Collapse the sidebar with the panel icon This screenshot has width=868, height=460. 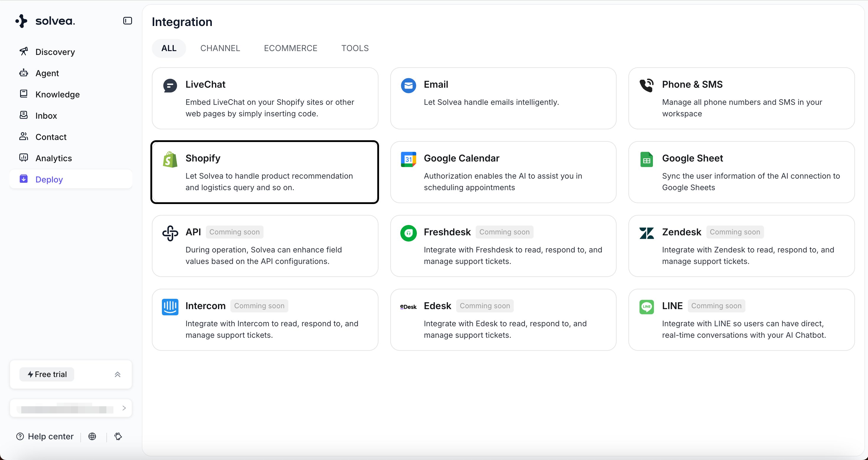coord(127,21)
